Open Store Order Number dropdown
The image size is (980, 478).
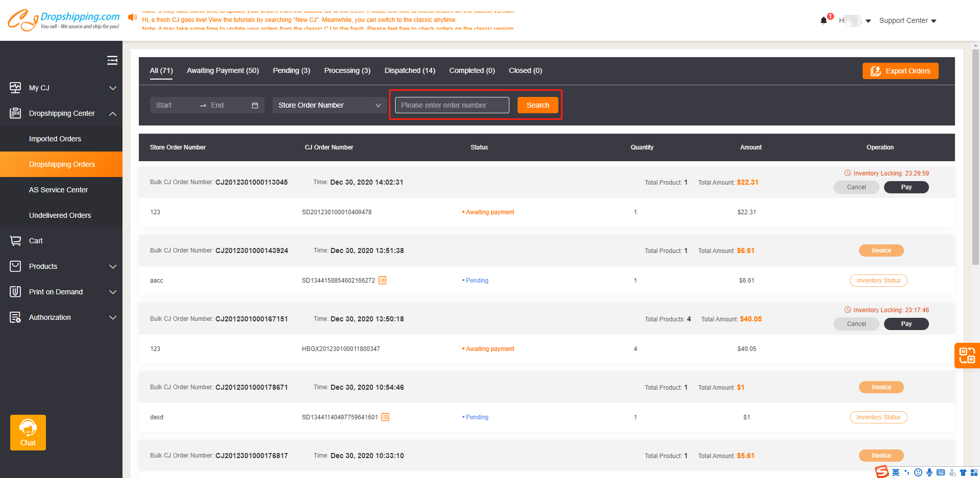[x=329, y=105]
